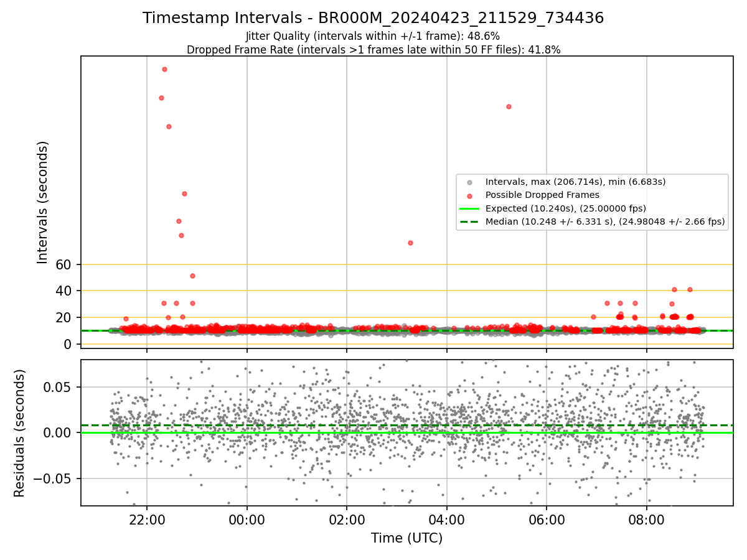Click the grey dot marker beside 'Intervals, max' in legend
This screenshot has width=747, height=560.
[x=470, y=182]
